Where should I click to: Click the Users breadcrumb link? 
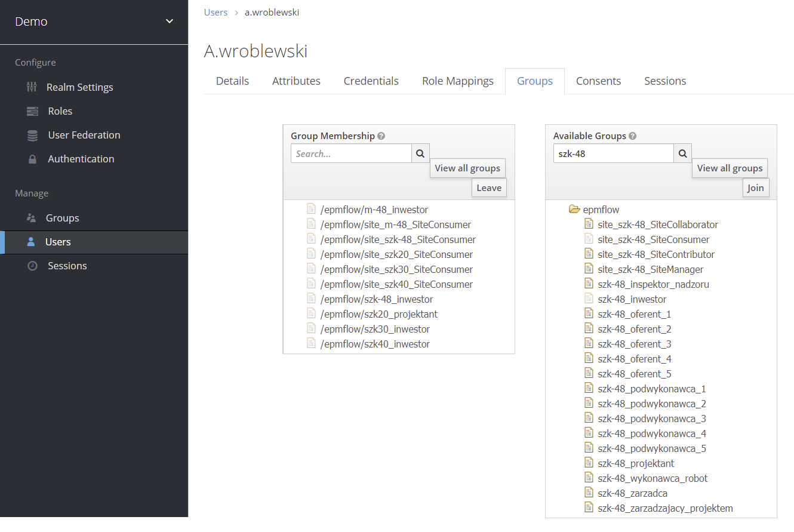(x=216, y=13)
